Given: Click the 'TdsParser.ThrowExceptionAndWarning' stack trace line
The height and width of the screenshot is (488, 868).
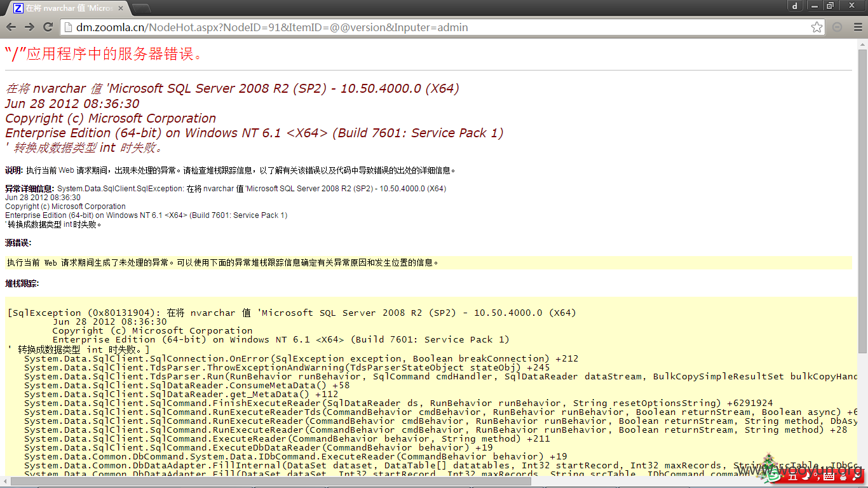Looking at the screenshot, I should [287, 367].
